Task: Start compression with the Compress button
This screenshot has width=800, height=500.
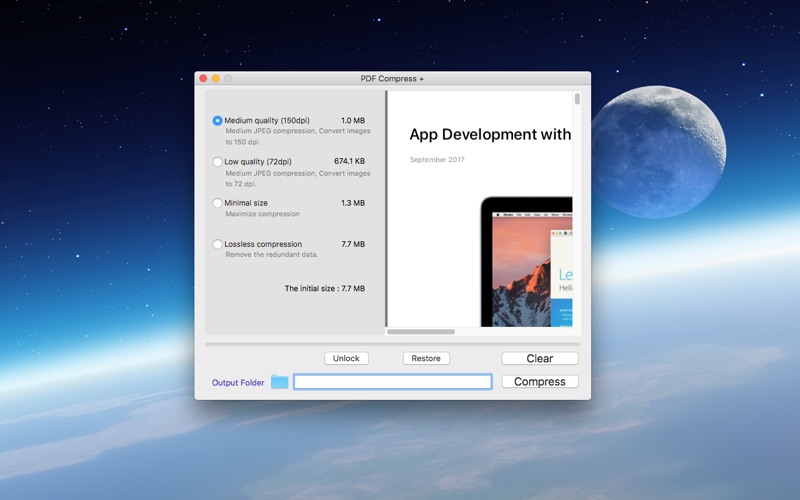Action: (x=540, y=382)
